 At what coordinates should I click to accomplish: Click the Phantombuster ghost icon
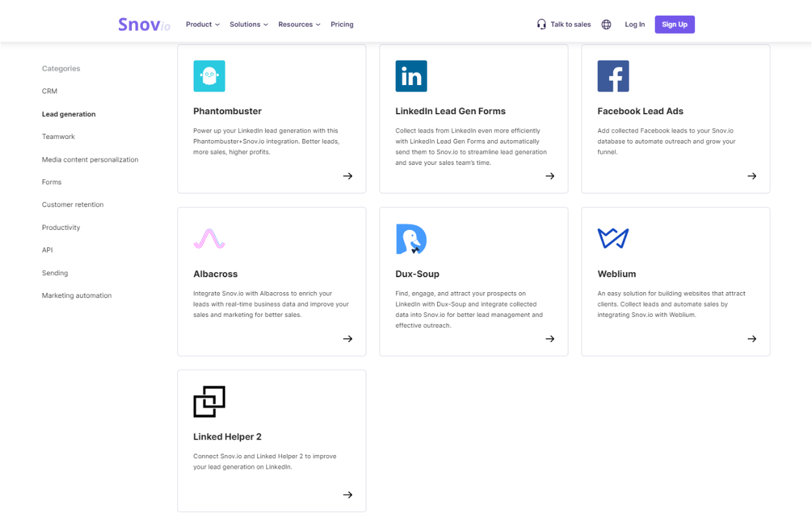(209, 76)
